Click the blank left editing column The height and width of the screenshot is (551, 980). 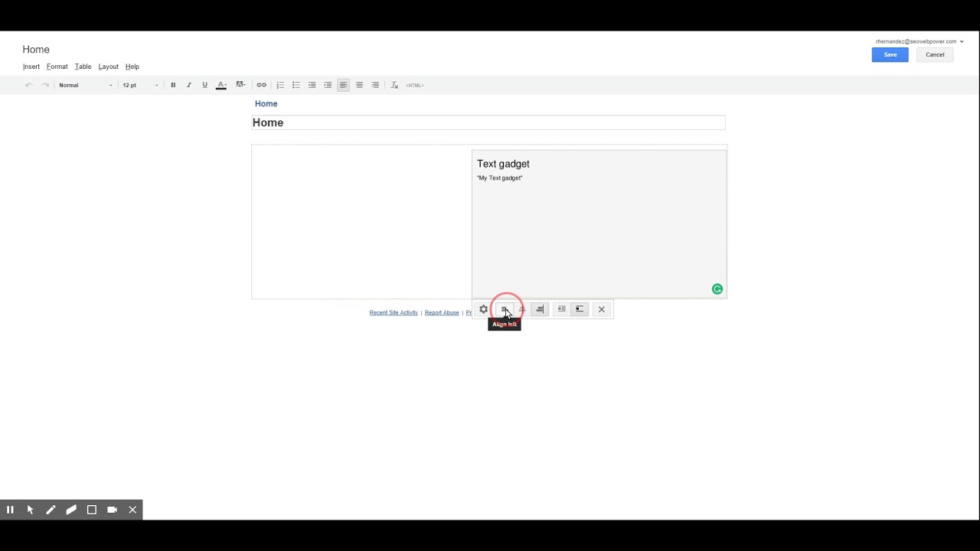(361, 222)
